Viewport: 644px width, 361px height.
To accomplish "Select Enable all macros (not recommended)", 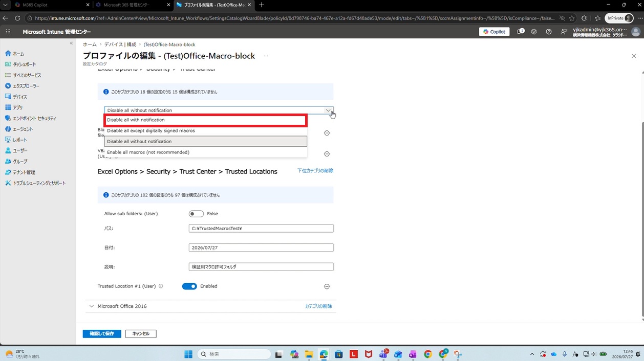I will coord(205,152).
